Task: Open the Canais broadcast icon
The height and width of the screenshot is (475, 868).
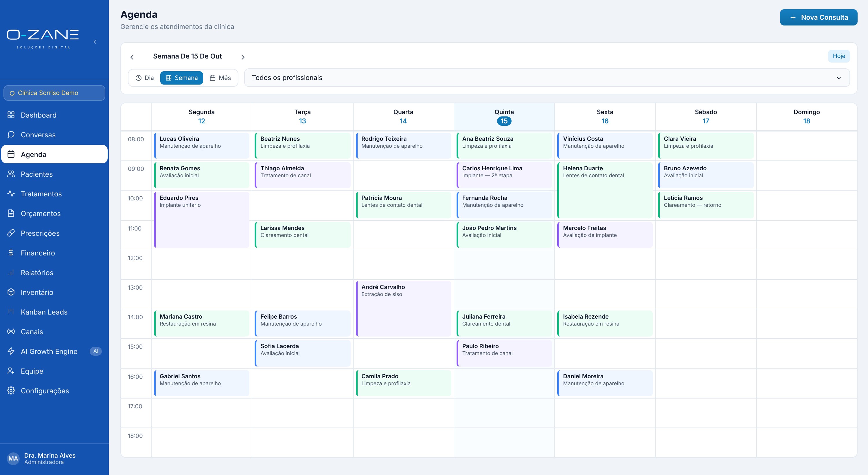Action: point(11,332)
